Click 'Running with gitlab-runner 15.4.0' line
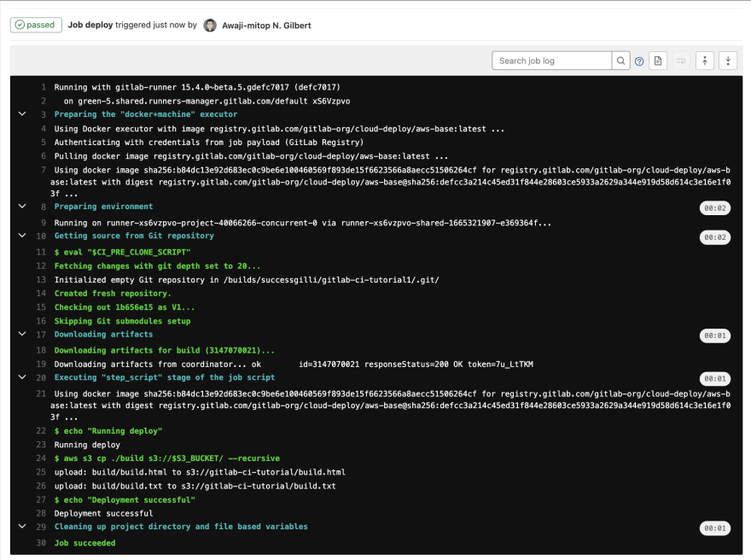Viewport: 751px width, 560px height. 197,87
